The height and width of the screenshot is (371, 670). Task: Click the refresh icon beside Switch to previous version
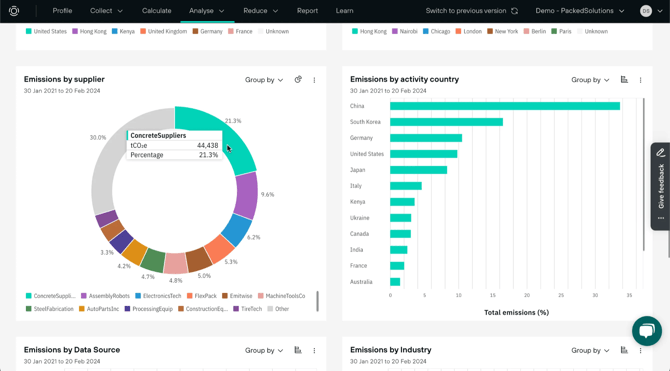pyautogui.click(x=514, y=11)
